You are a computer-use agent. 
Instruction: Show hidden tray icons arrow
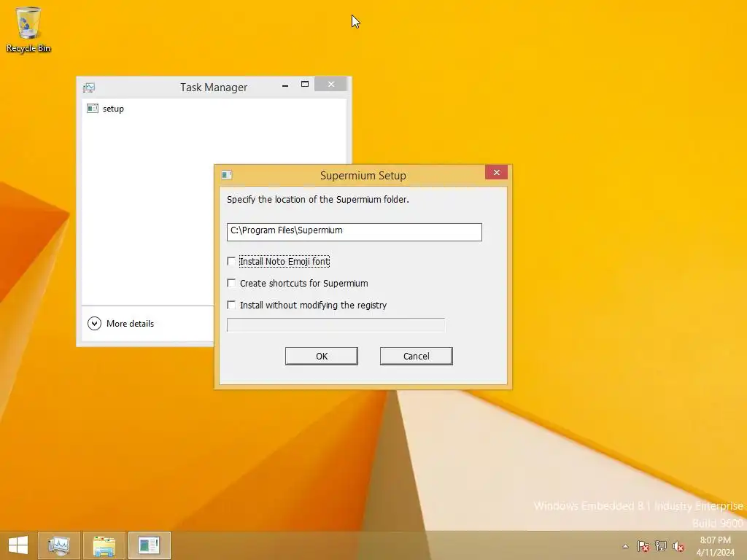625,546
